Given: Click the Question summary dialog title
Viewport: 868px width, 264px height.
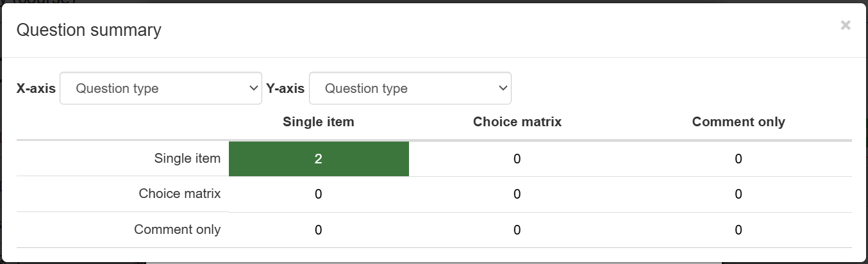Looking at the screenshot, I should 89,29.
